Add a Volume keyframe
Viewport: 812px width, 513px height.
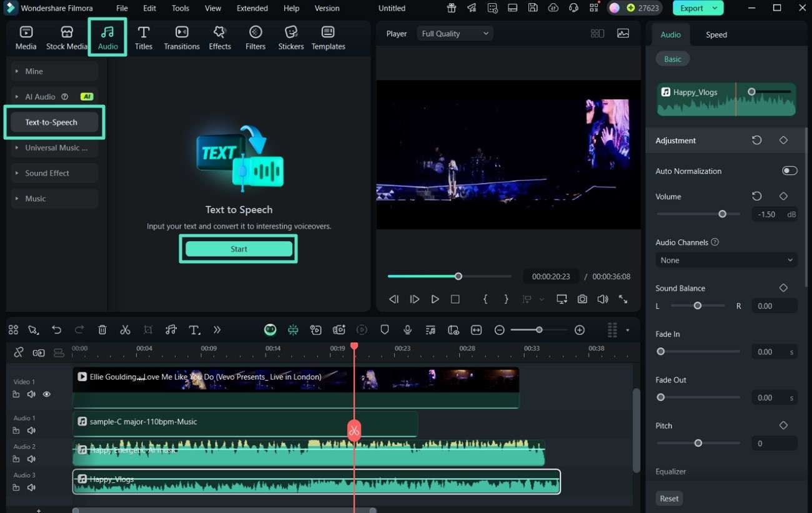(x=783, y=196)
